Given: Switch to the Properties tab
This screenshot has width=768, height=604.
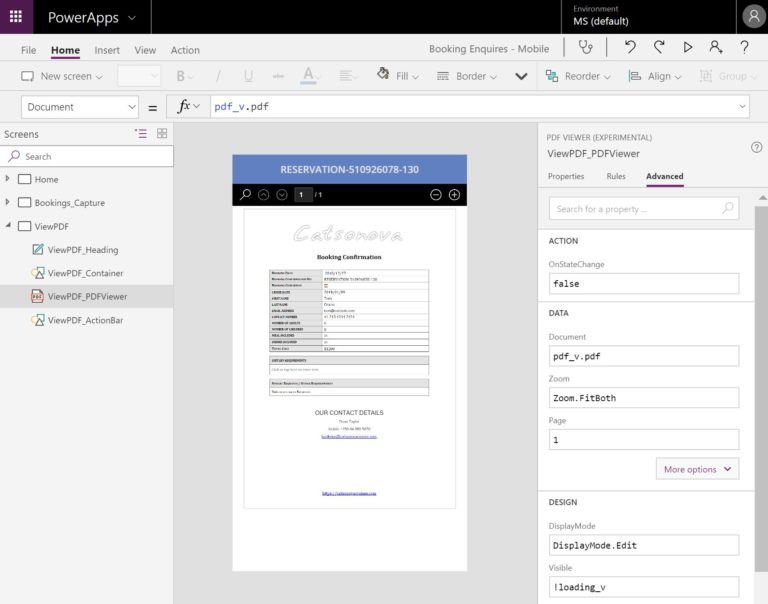Looking at the screenshot, I should pos(566,176).
